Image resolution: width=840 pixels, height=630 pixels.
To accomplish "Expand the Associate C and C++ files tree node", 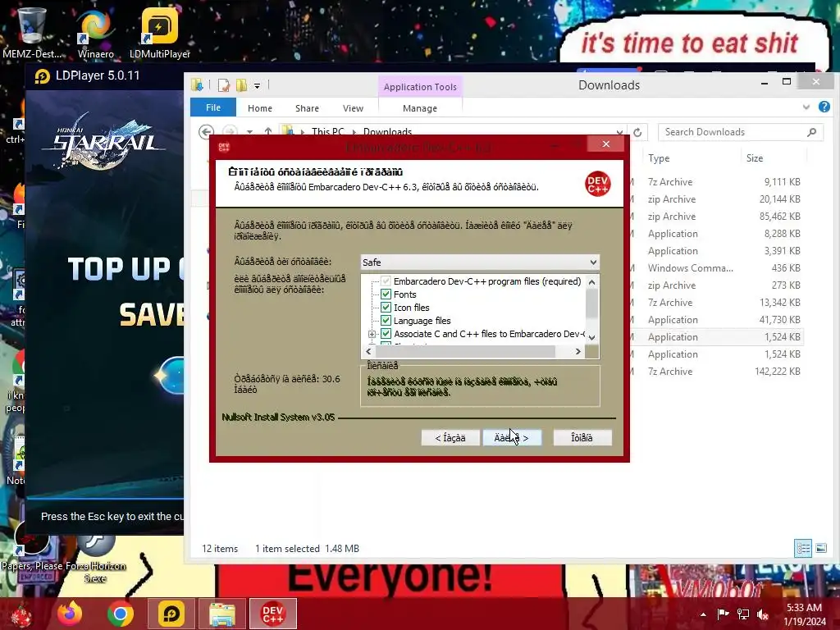I will coord(372,334).
